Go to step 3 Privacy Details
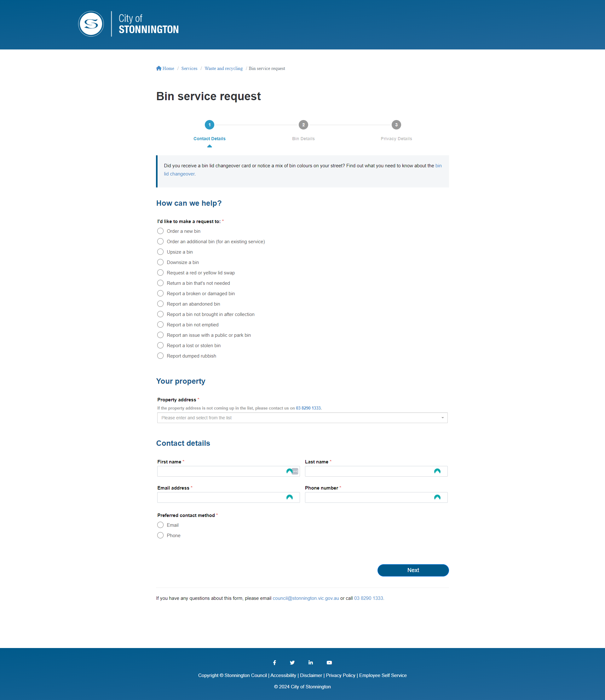Viewport: 605px width, 700px height. 396,125
